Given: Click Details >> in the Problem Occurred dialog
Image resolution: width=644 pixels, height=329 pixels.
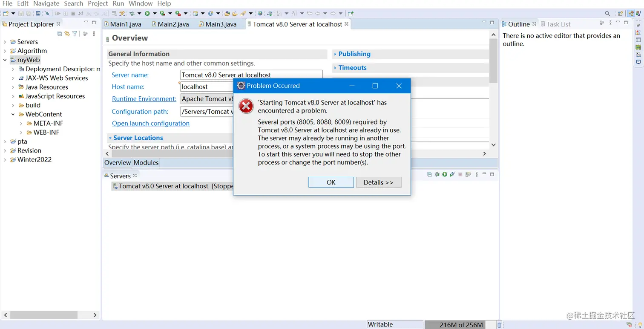Looking at the screenshot, I should click(x=379, y=182).
